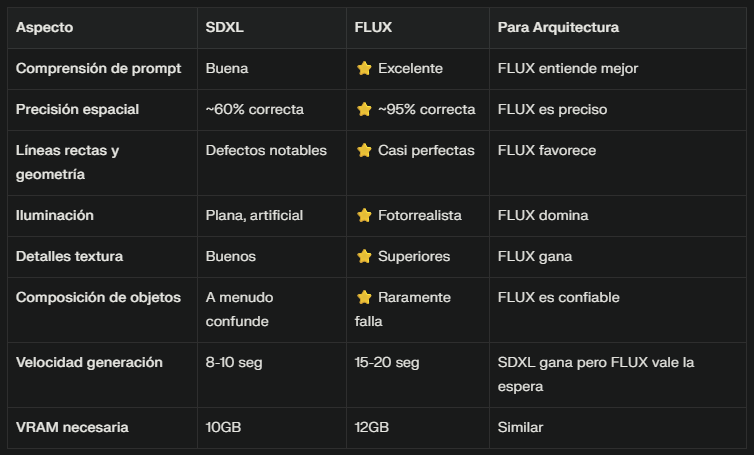This screenshot has height=455, width=754.
Task: Select the star next to Superiores
Action: pyautogui.click(x=364, y=256)
